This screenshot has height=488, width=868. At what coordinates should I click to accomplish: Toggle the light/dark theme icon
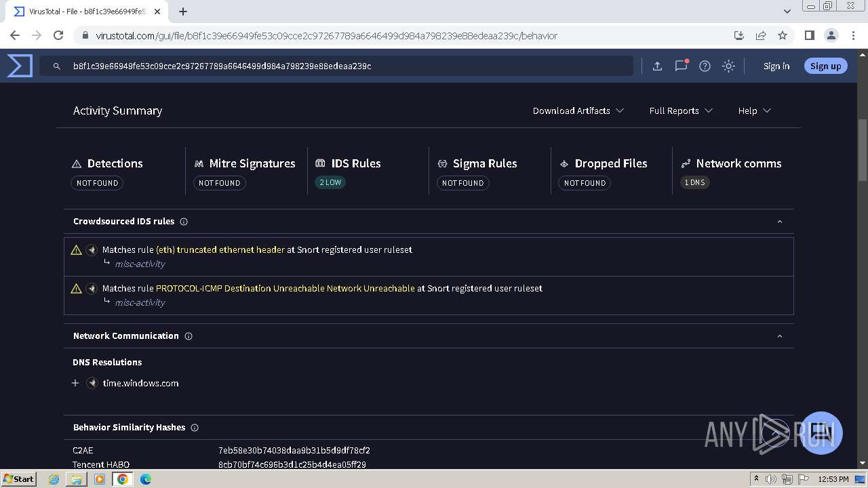(728, 66)
